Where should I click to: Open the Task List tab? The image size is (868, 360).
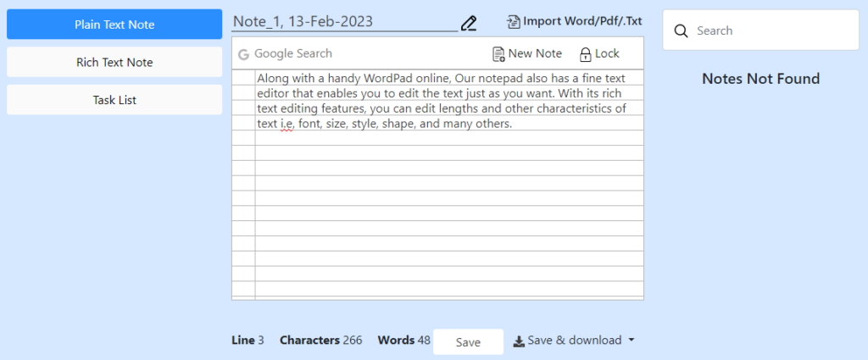tap(114, 100)
